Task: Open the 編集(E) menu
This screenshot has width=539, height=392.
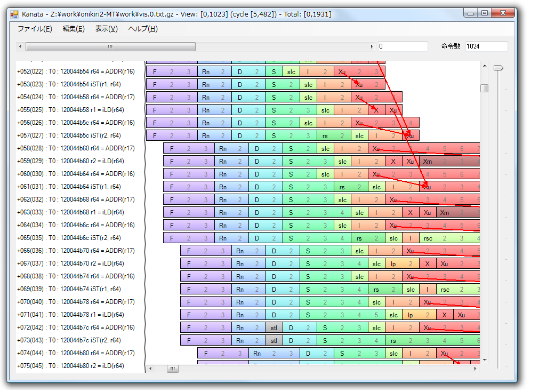Action: pos(74,29)
